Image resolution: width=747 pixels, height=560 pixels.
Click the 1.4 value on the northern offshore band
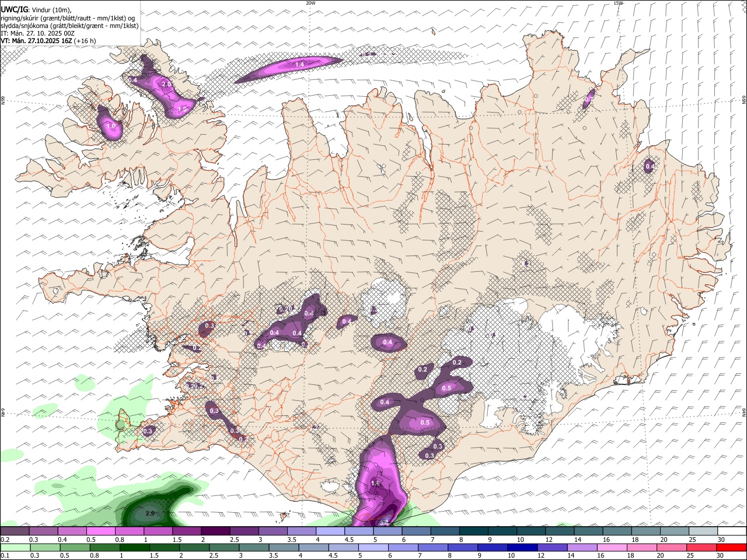(x=300, y=64)
